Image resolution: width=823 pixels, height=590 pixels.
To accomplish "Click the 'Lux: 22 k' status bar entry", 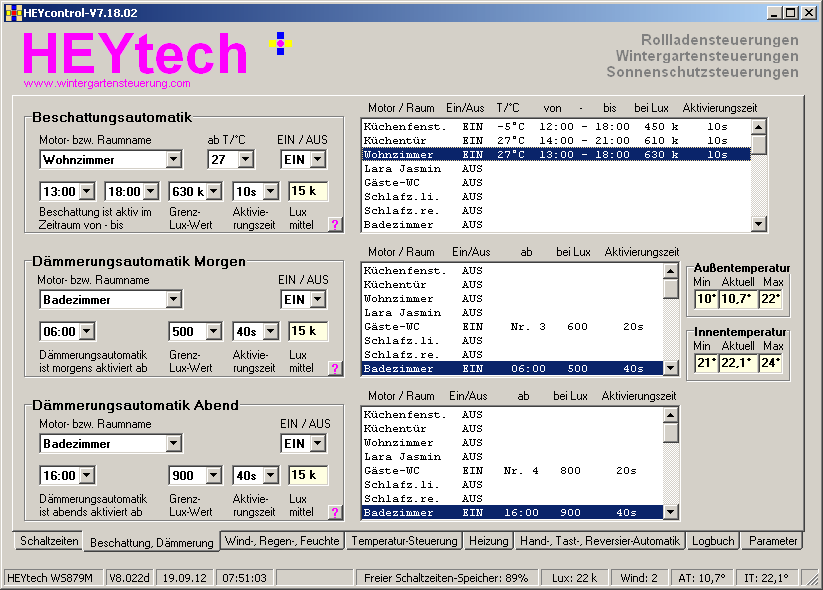I will click(575, 578).
